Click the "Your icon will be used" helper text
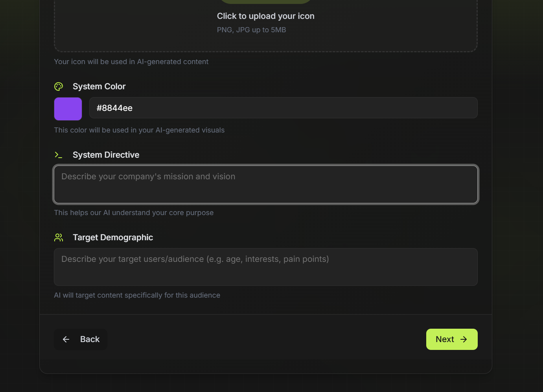Screen dimensions: 543x392 click(131, 62)
